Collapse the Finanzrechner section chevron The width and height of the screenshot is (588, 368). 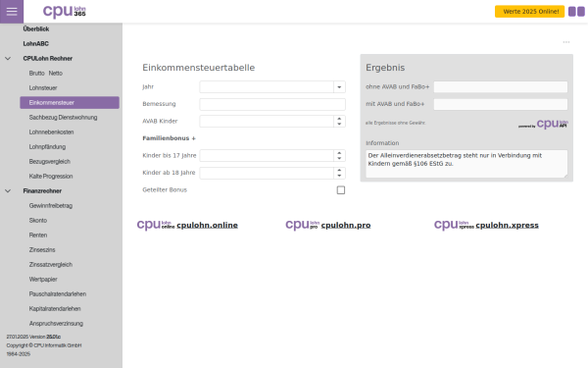8,191
